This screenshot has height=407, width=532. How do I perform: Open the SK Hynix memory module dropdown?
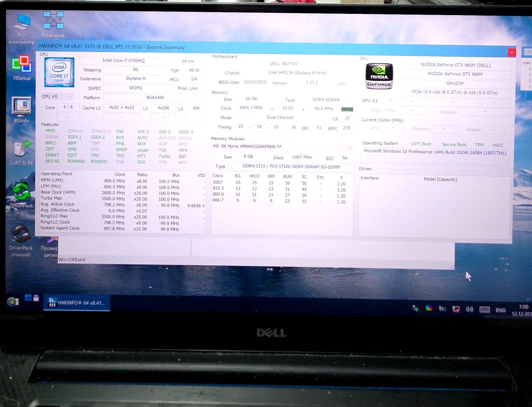pyautogui.click(x=282, y=147)
